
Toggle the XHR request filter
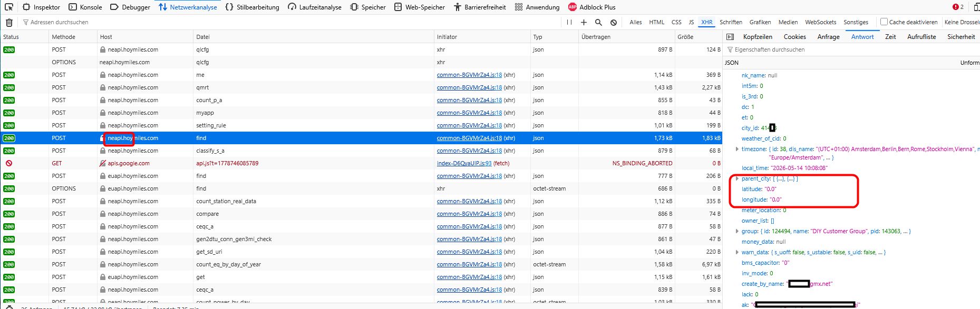coord(707,22)
